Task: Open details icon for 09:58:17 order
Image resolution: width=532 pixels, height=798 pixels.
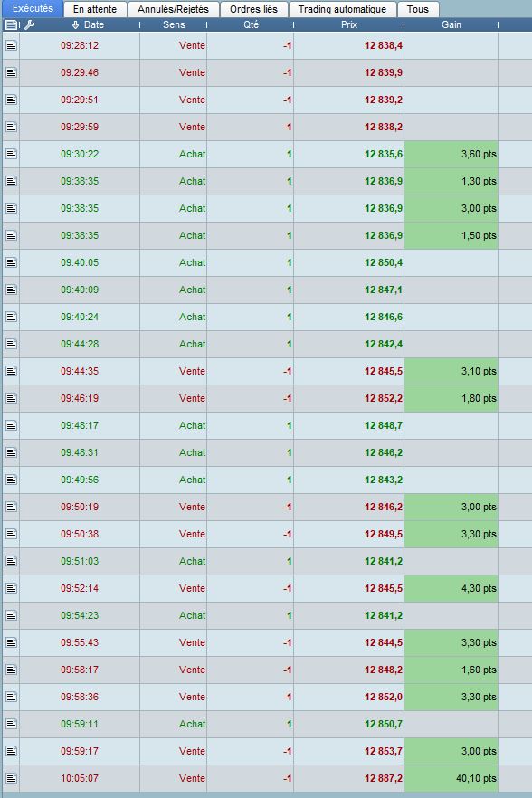Action: point(11,670)
